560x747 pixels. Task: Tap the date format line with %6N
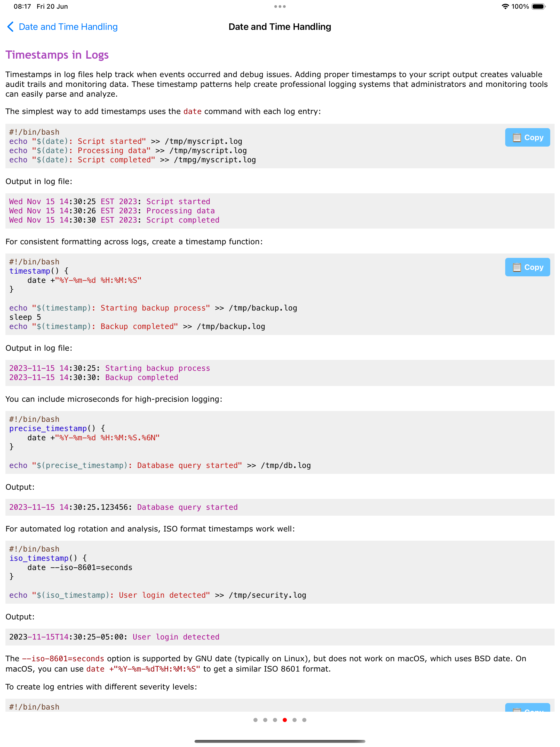(94, 438)
